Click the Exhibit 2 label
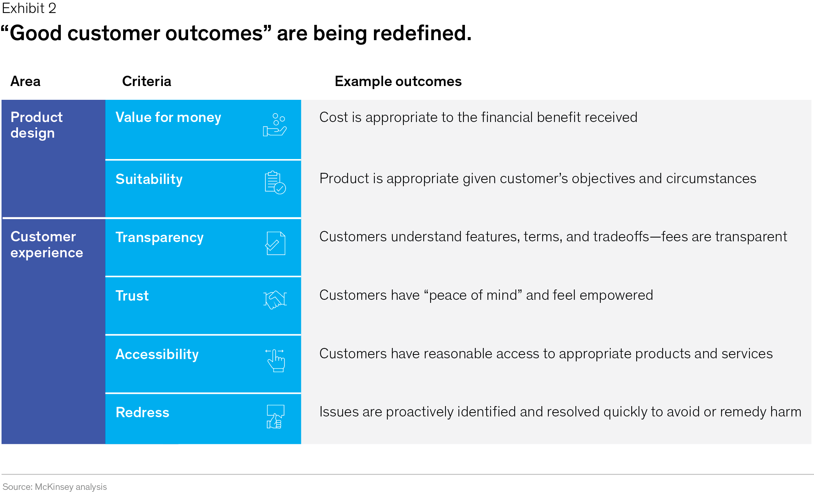 point(29,8)
